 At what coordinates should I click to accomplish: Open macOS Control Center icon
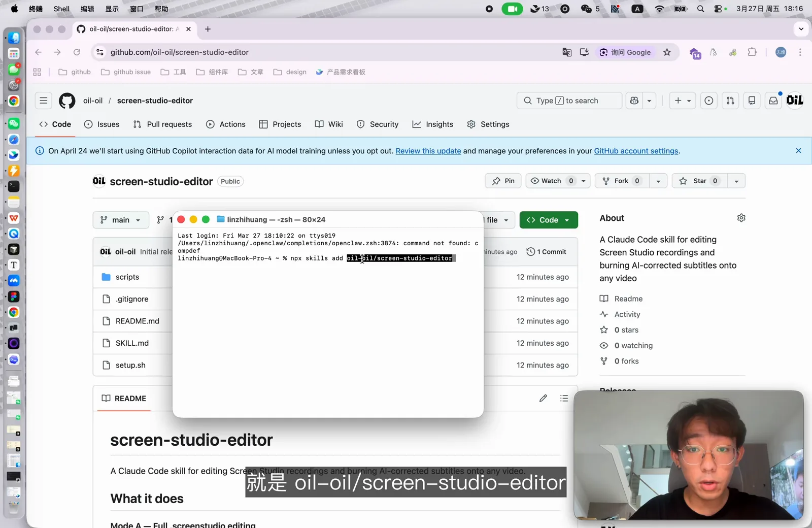click(x=718, y=9)
